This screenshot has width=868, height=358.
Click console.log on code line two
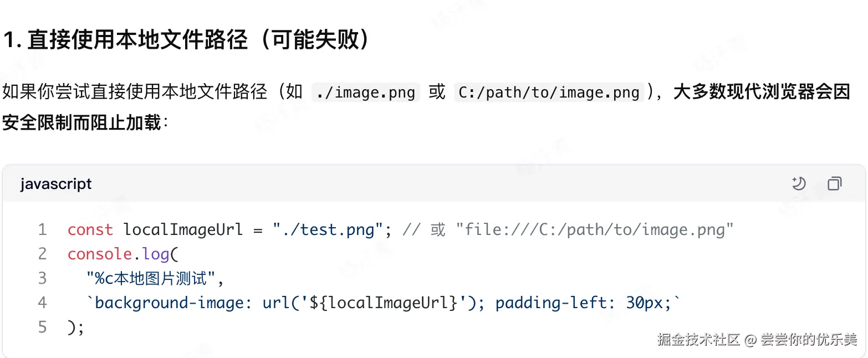(x=118, y=254)
